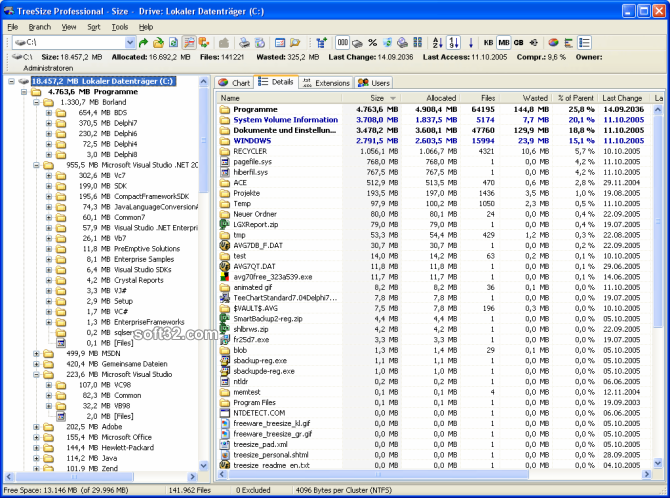Sort by the Wasted column header

point(525,98)
